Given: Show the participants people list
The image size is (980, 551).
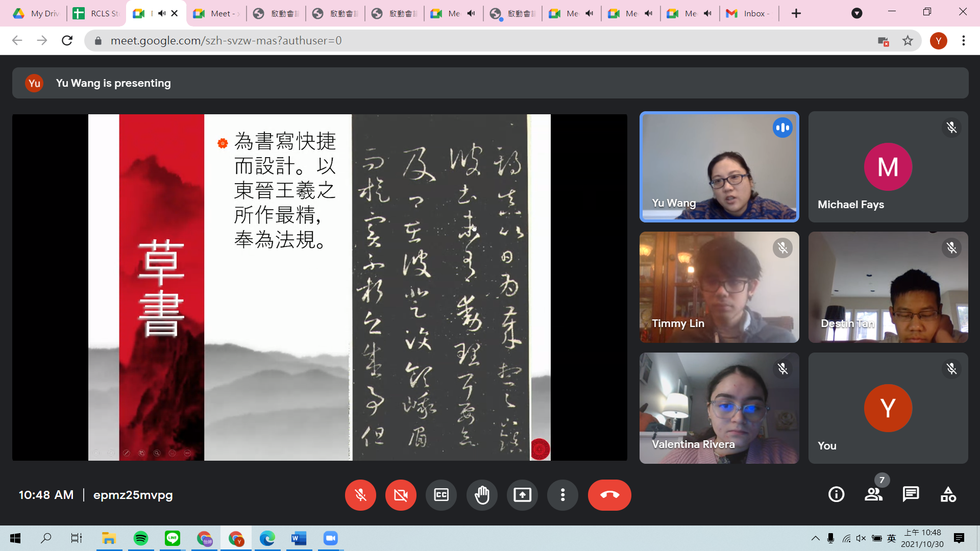Looking at the screenshot, I should [873, 494].
